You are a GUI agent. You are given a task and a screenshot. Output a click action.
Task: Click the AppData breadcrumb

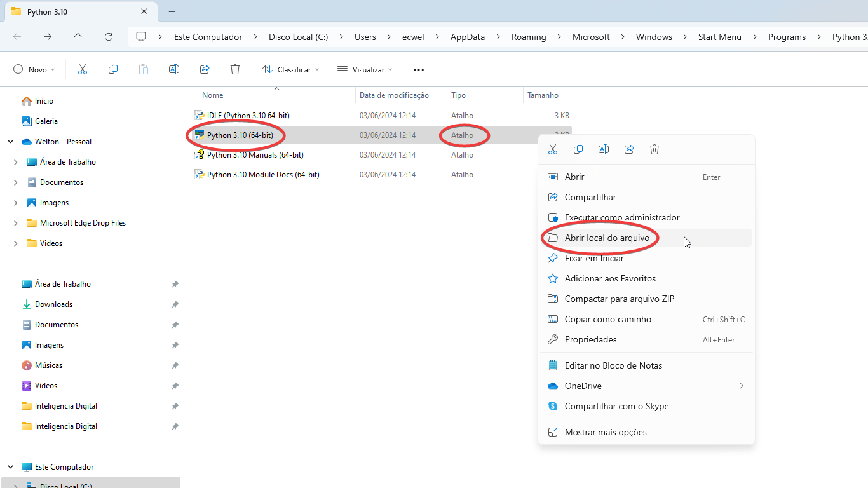468,37
